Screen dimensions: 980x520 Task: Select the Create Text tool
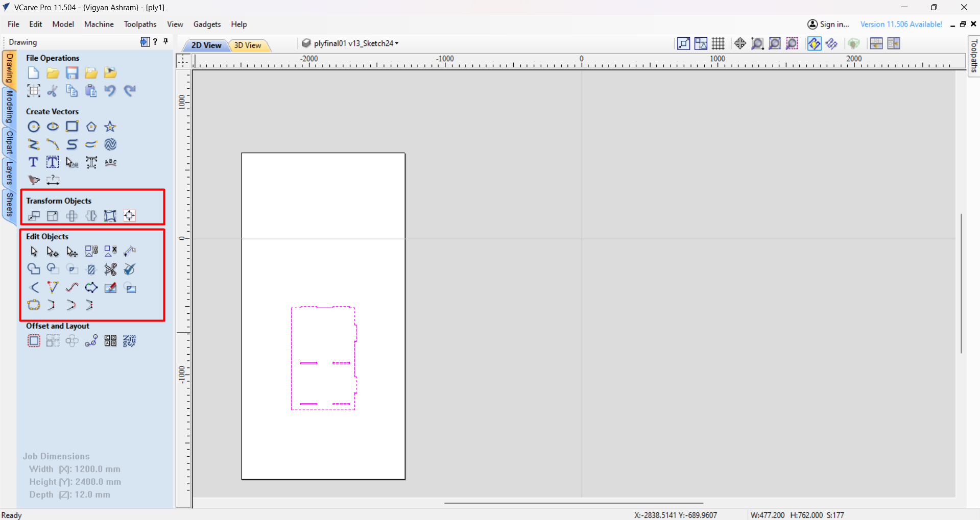point(34,162)
